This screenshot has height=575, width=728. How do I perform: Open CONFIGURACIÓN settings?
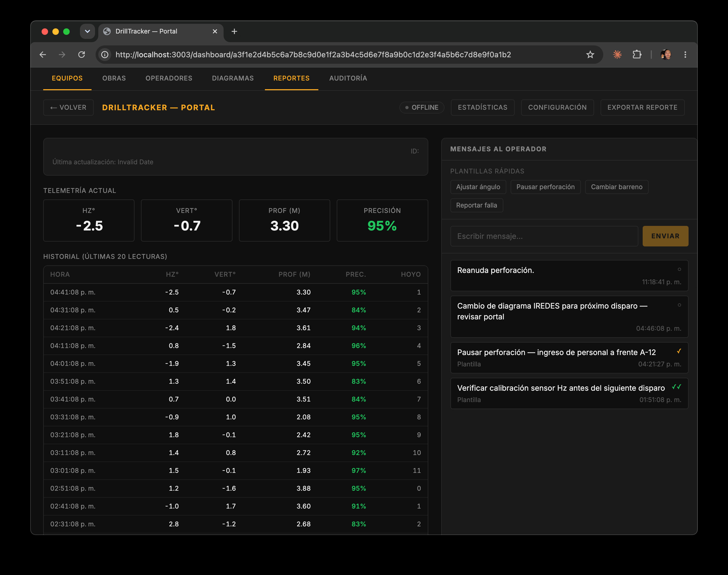click(557, 107)
